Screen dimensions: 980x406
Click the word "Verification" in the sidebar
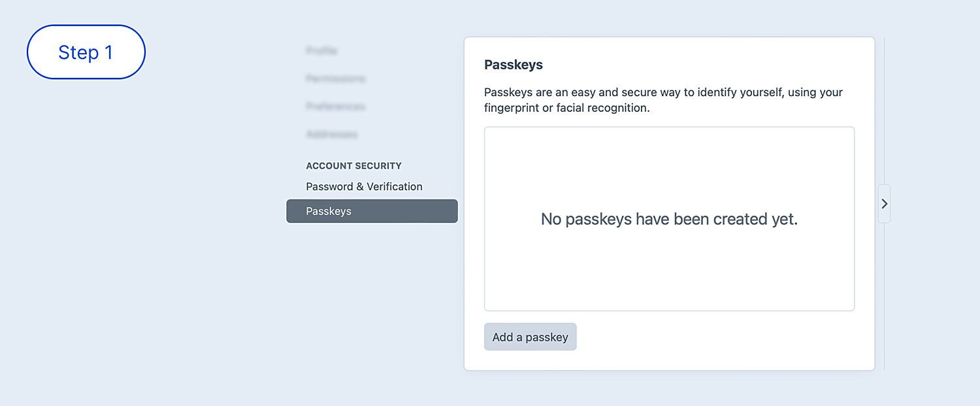coord(394,186)
